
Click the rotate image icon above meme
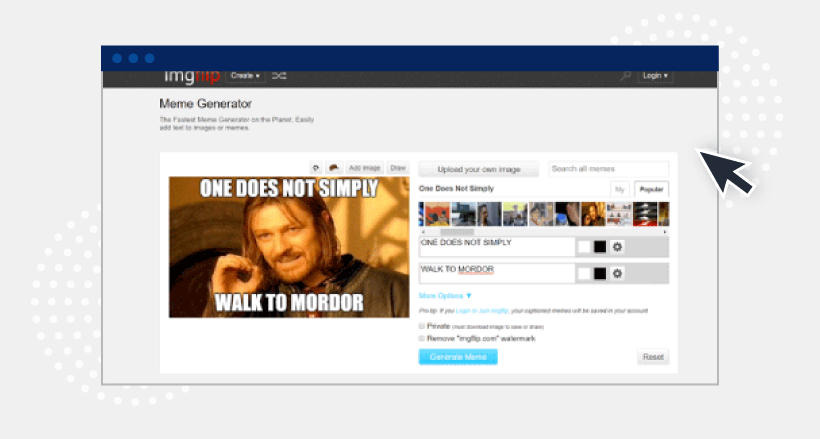315,168
